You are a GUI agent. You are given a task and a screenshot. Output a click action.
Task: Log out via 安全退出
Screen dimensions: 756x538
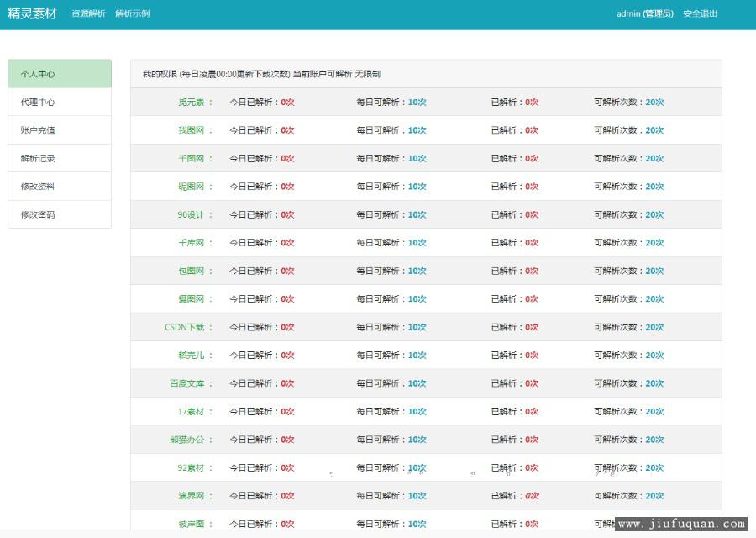click(x=700, y=13)
